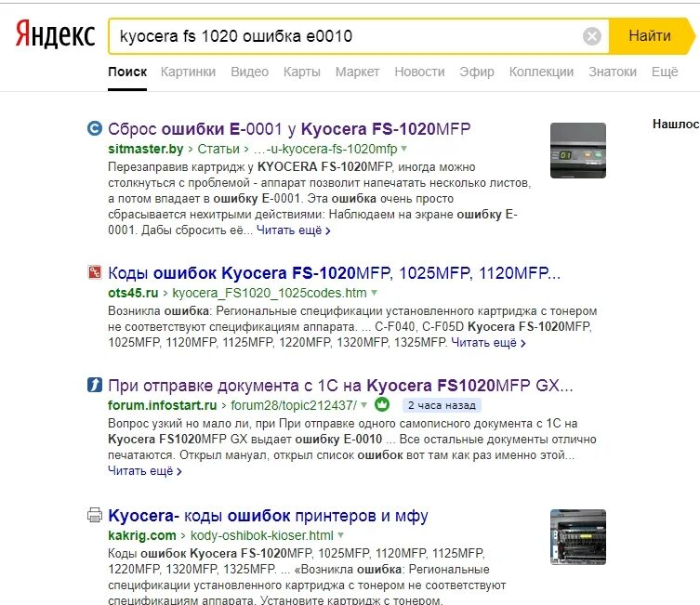Click the 2 часа назад label

coord(442,405)
